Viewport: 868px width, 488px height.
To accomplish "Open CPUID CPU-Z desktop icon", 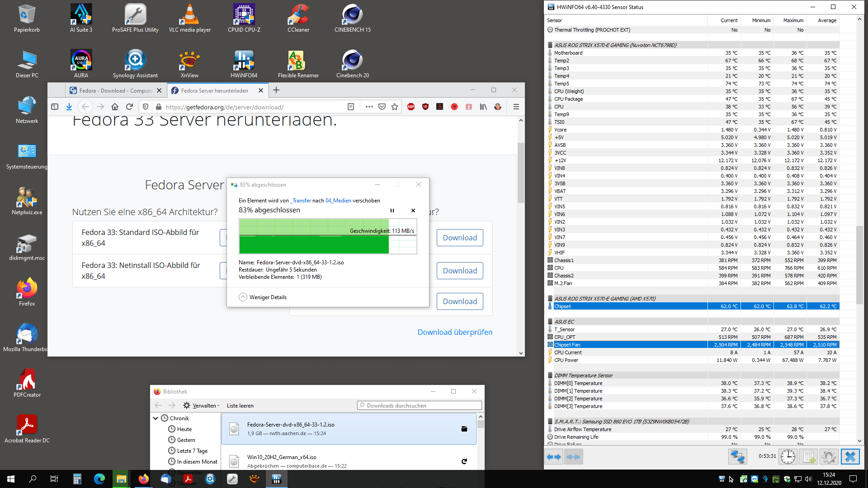I will [x=244, y=19].
